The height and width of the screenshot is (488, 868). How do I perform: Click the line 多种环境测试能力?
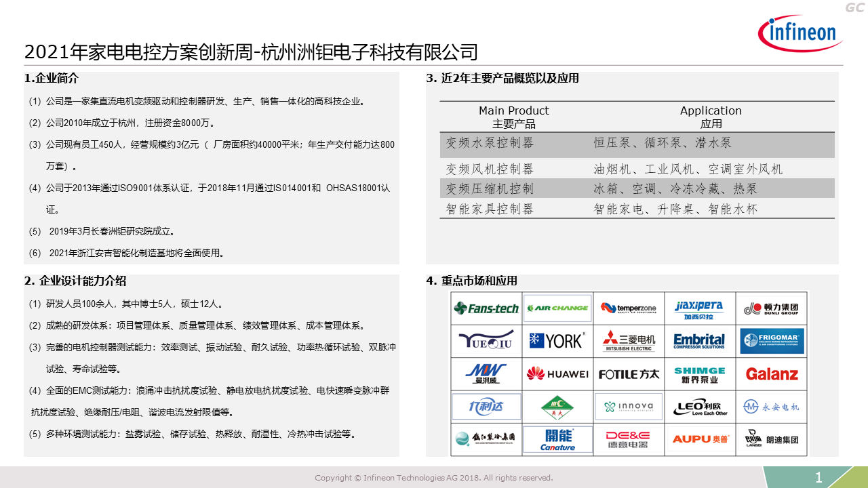click(x=193, y=434)
